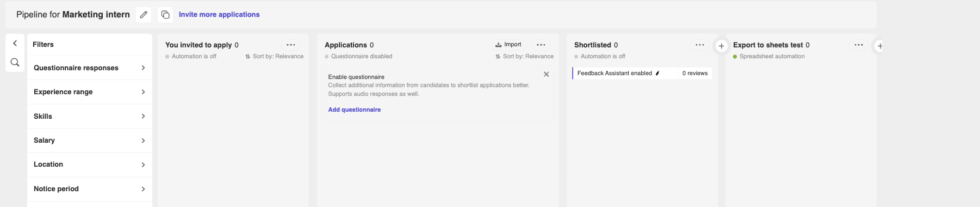Collapse the filters sidebar arrow
This screenshot has height=207, width=980.
15,43
